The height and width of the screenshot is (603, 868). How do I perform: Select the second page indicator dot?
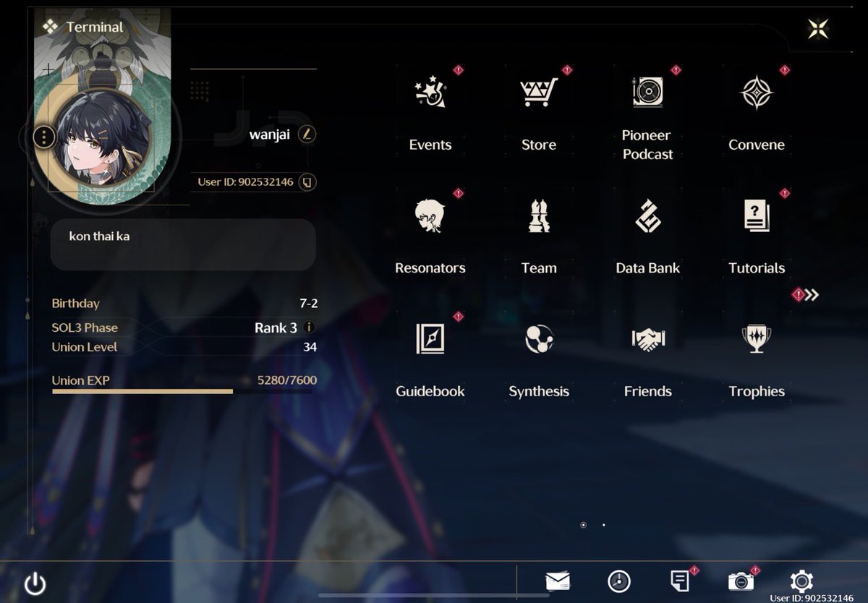604,525
